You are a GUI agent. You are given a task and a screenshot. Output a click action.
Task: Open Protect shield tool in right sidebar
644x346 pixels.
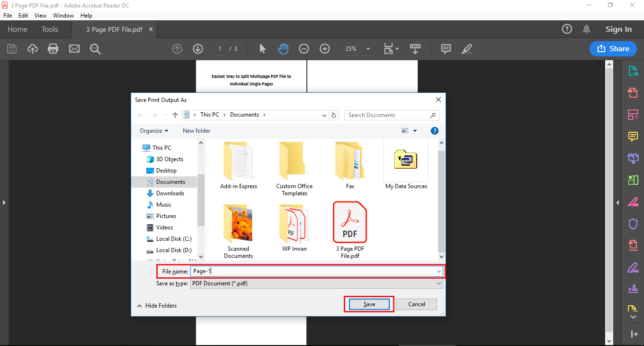point(633,224)
